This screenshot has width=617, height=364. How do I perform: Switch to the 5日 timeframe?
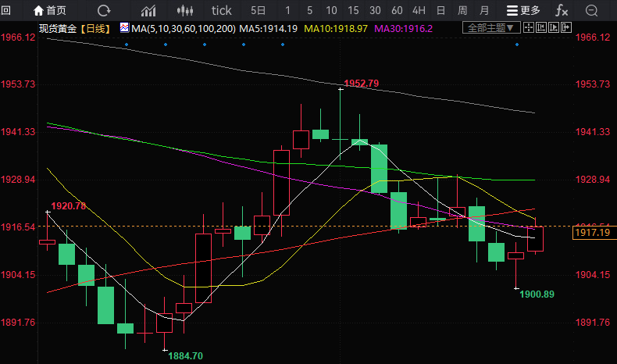pyautogui.click(x=258, y=10)
